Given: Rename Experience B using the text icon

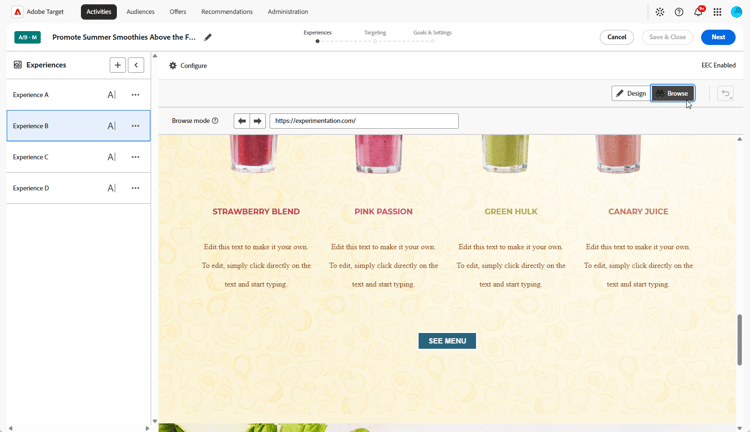Looking at the screenshot, I should pos(111,126).
